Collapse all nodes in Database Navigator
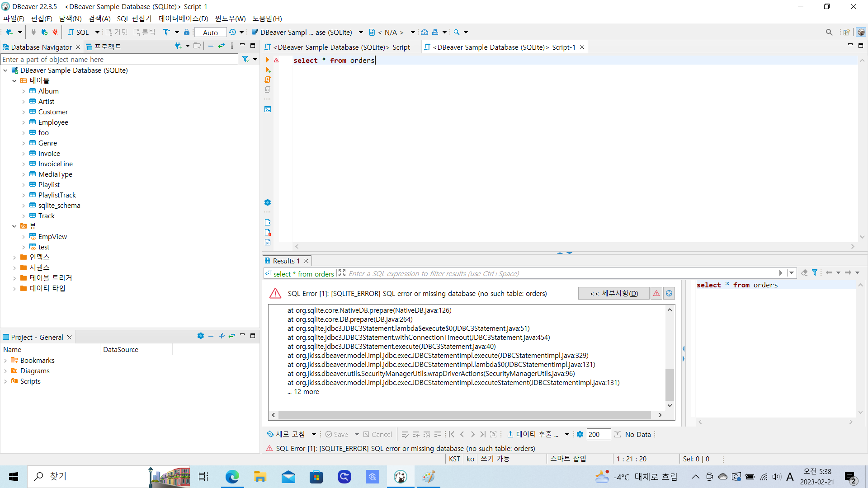This screenshot has height=488, width=868. click(211, 46)
